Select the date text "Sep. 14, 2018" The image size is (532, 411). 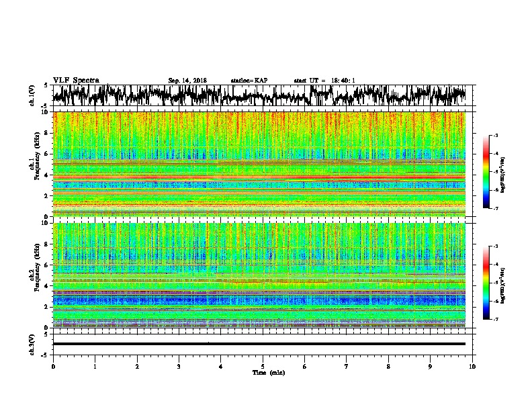pos(187,81)
